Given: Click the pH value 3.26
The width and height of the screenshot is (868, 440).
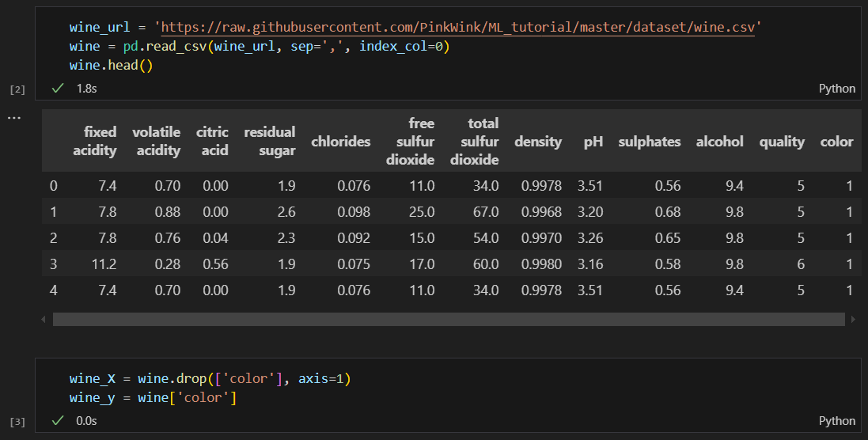Looking at the screenshot, I should [x=590, y=238].
